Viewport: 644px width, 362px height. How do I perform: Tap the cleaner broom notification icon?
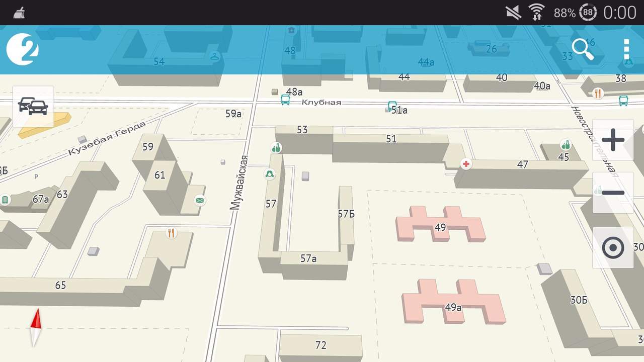pos(19,13)
